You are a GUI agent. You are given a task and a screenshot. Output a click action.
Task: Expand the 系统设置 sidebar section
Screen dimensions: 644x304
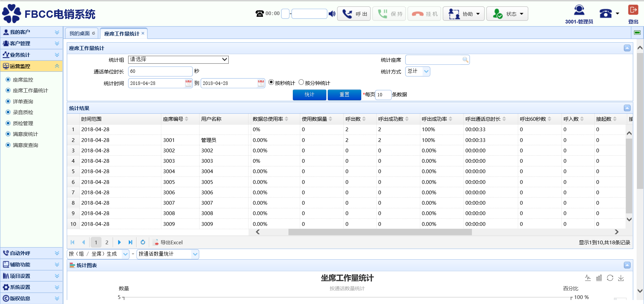click(x=31, y=287)
